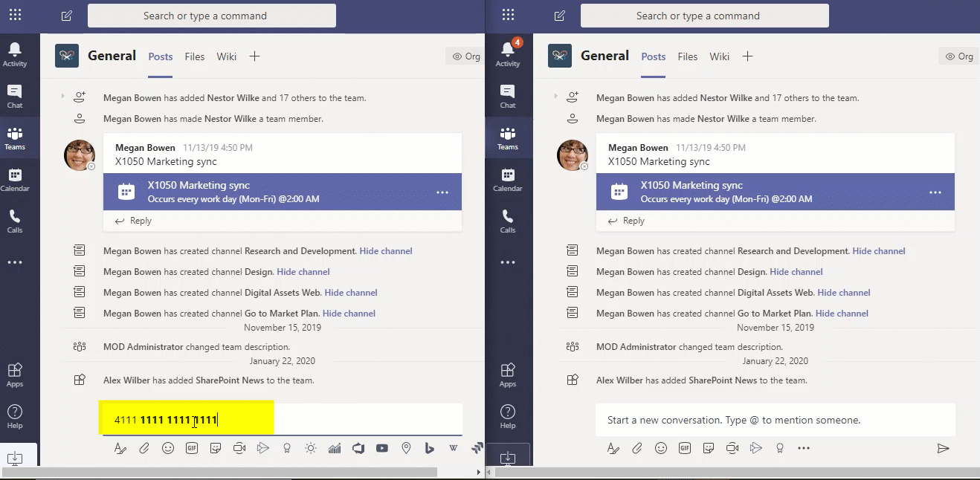This screenshot has width=980, height=480.
Task: Click the Bing search icon in compose toolbar
Action: [430, 448]
